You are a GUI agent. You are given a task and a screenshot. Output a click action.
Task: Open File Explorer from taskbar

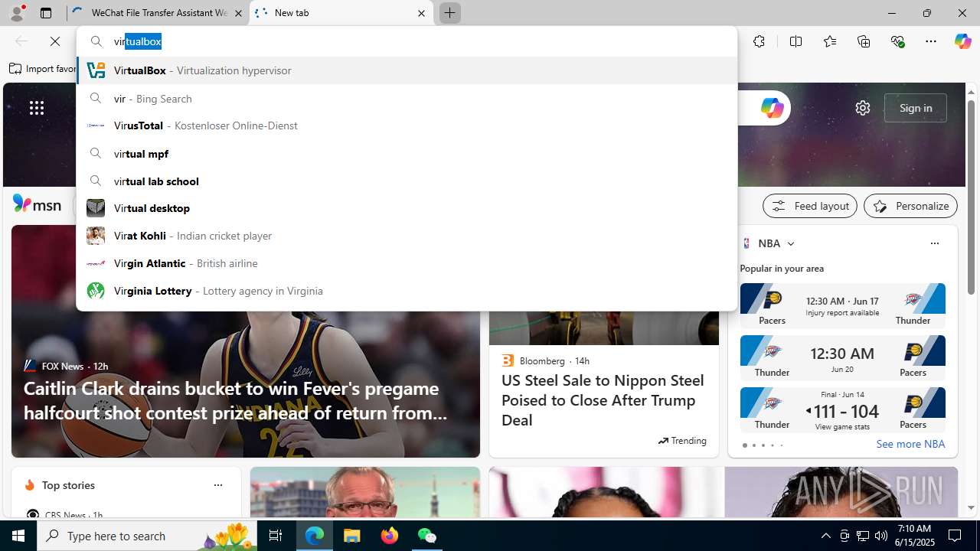352,536
